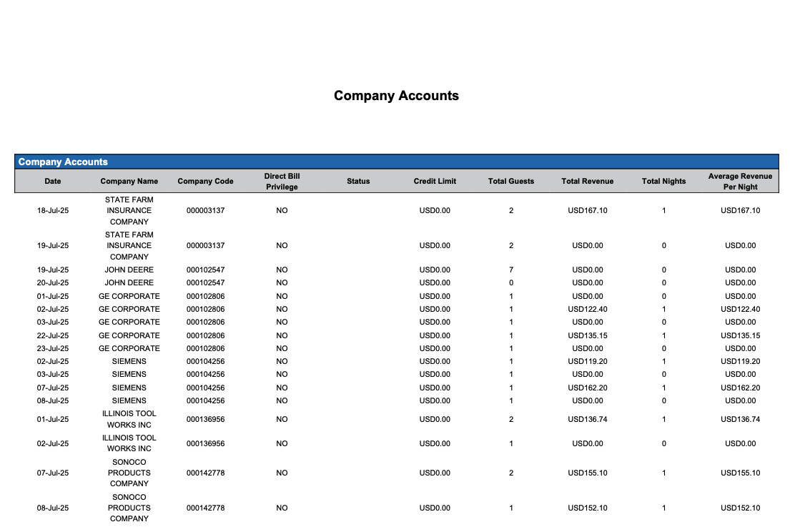Select the 22-Jul-25 date cell

(53, 336)
